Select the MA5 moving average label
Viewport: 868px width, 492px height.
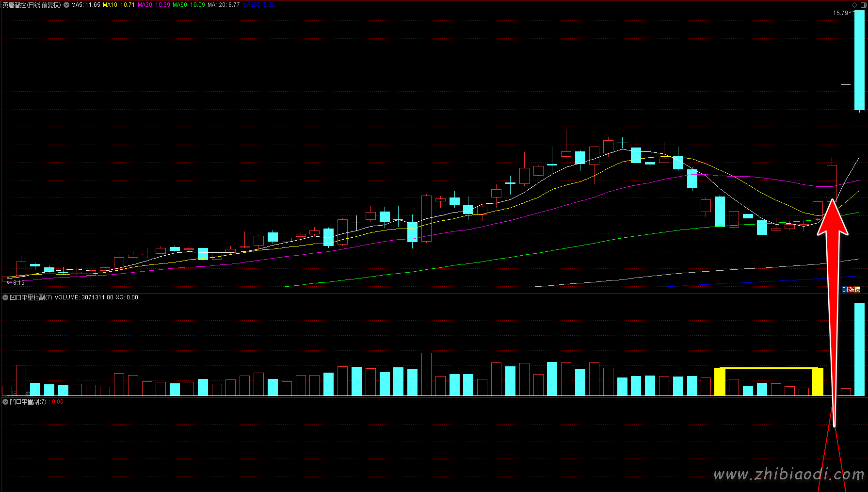pos(86,5)
